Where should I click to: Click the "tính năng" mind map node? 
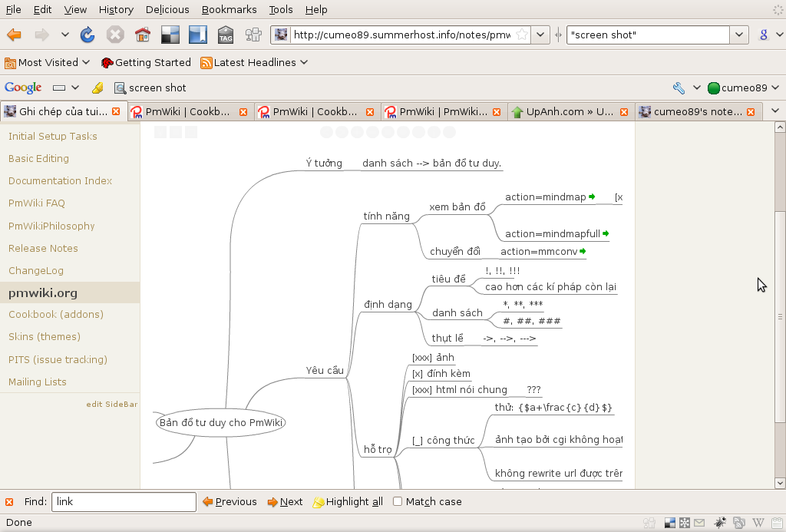[x=387, y=216]
